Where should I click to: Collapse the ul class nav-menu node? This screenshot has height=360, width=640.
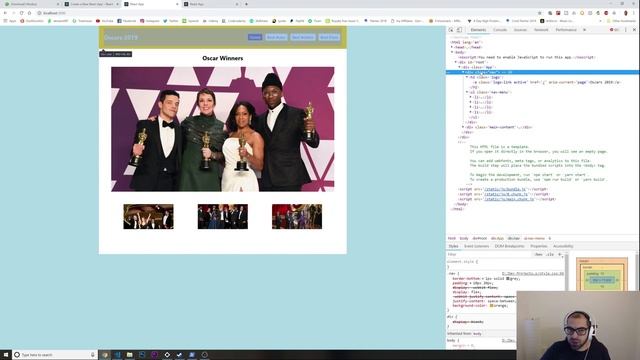(467, 92)
